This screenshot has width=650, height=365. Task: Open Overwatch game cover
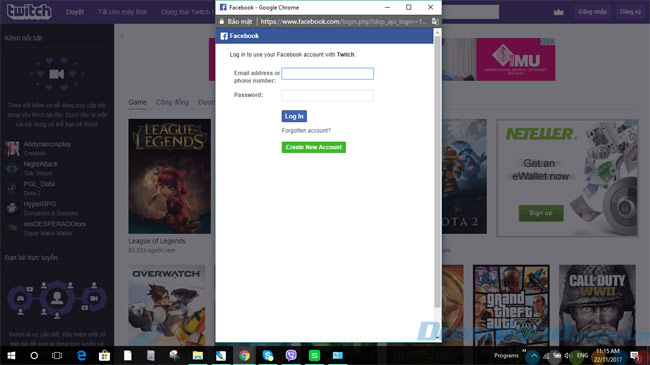(167, 305)
